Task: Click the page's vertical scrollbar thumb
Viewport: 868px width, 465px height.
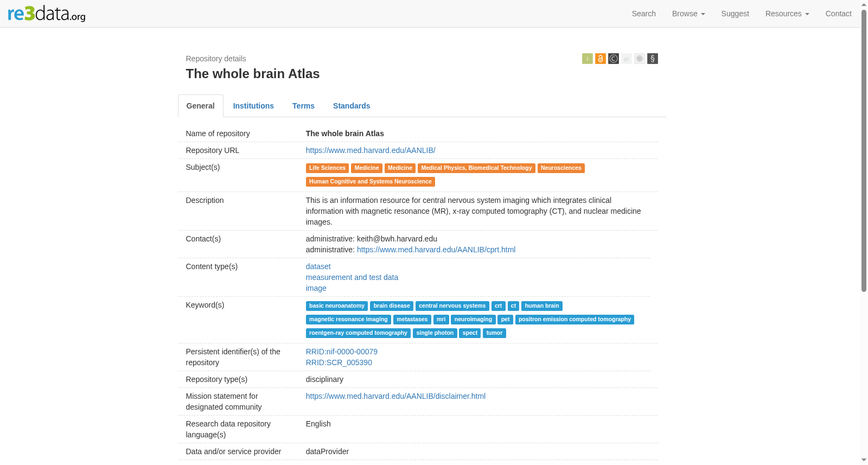Action: (864, 151)
